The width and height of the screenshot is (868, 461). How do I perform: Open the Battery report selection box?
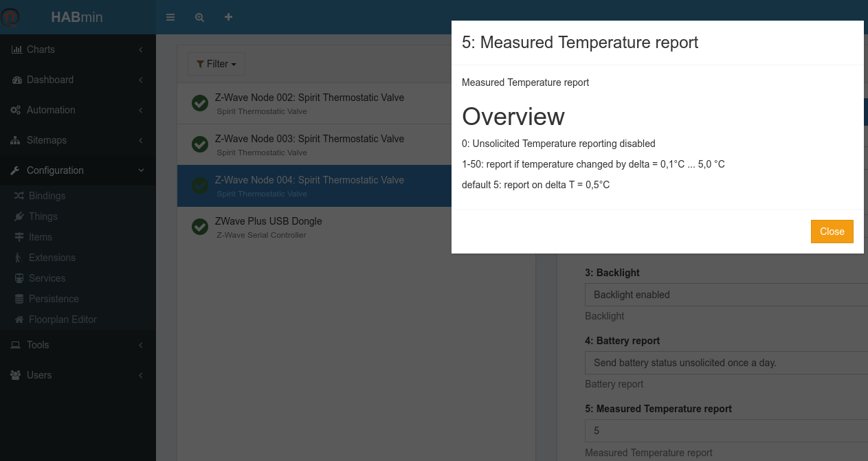(x=726, y=363)
